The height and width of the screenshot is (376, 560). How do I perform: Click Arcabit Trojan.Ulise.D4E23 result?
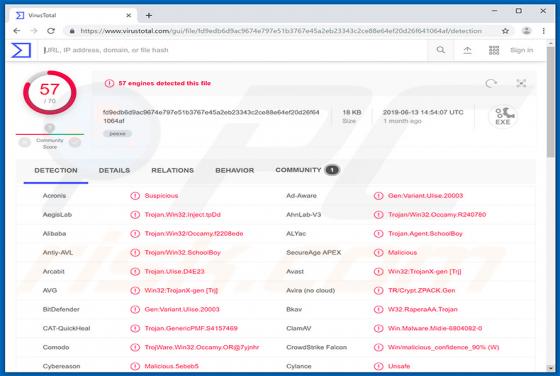click(x=174, y=271)
